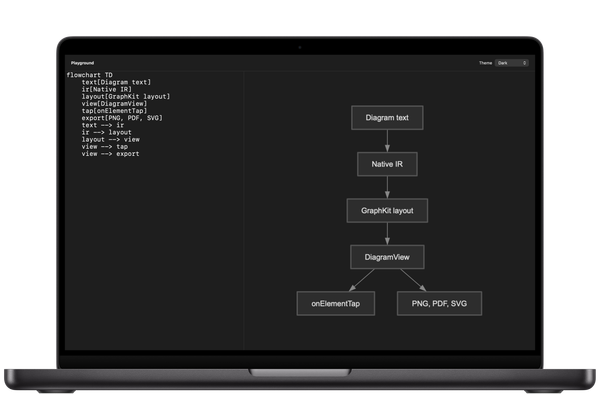
Task: Click the 'layout --> view' code line
Action: click(x=111, y=139)
